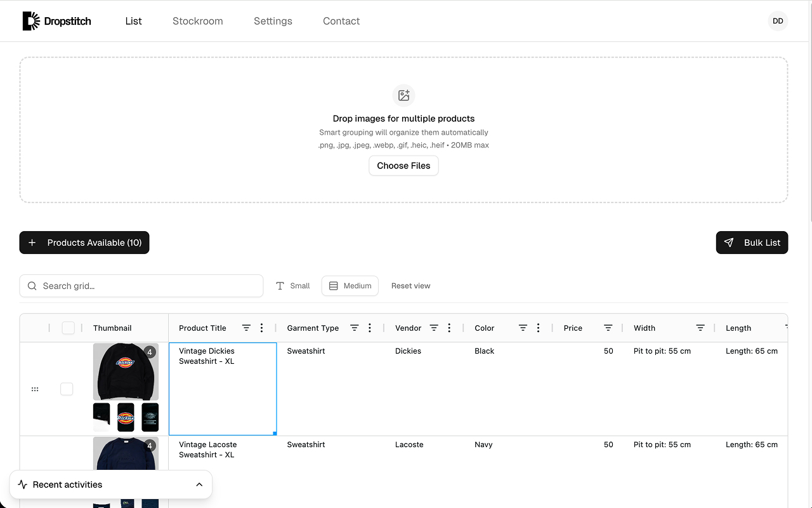Go to the List tab
The width and height of the screenshot is (812, 508).
coord(134,21)
